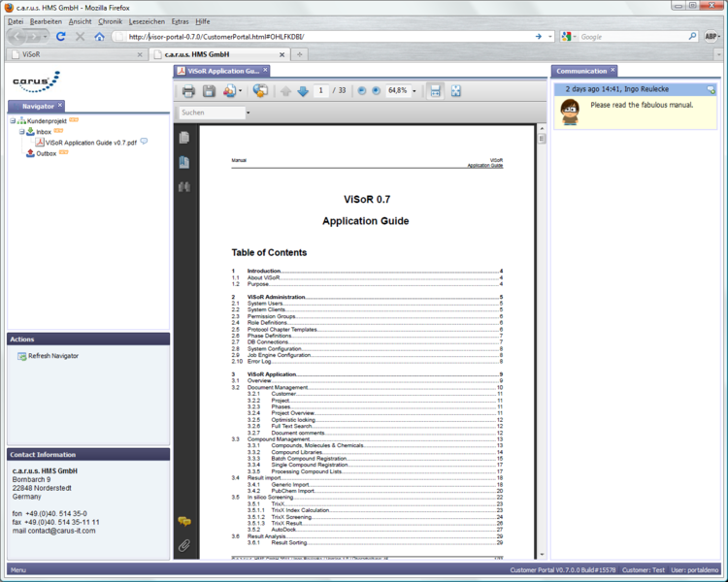Screen dimensions: 728x582
Task: Open the Menu button in status bar
Action: pyautogui.click(x=18, y=570)
